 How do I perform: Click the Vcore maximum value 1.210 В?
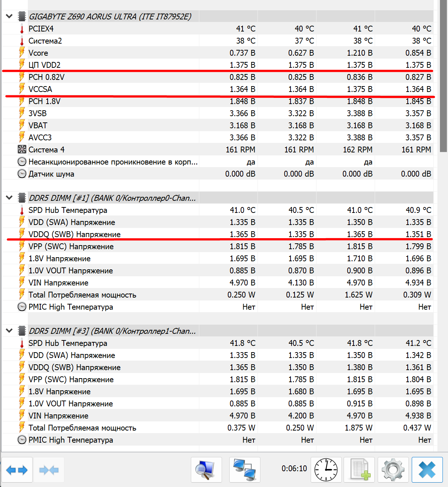coord(360,53)
